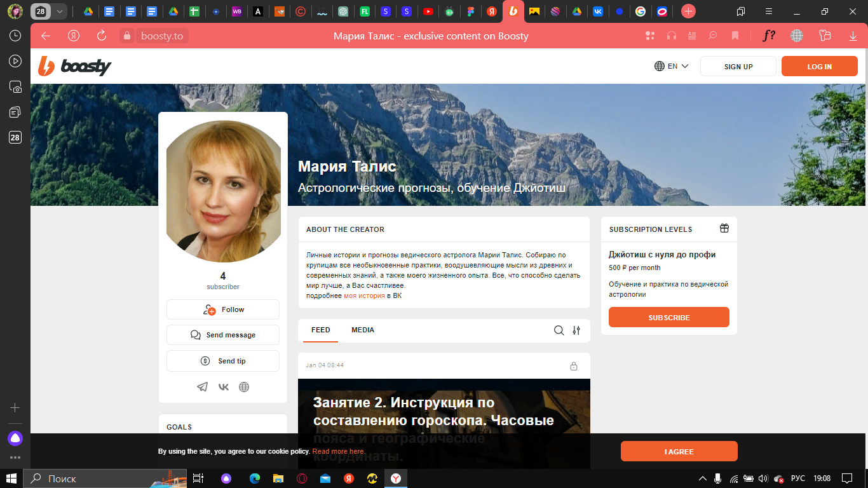The image size is (868, 488).
Task: Click Send tip button
Action: (x=223, y=361)
